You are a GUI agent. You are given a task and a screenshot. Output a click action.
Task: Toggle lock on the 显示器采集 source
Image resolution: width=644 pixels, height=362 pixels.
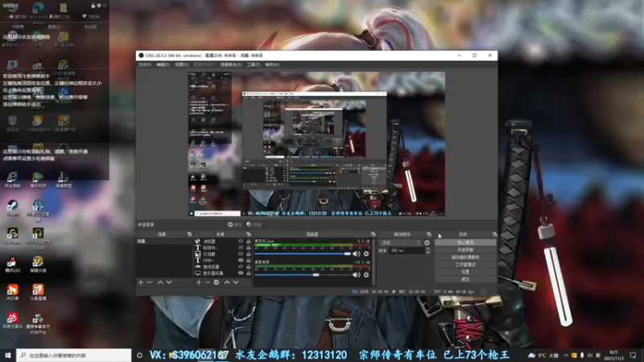(x=248, y=273)
